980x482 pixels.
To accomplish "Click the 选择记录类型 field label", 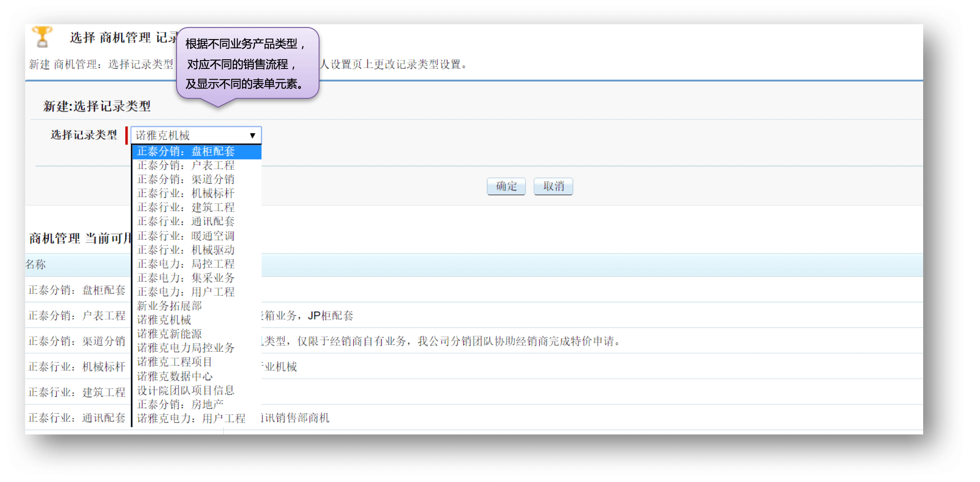I will (x=84, y=135).
